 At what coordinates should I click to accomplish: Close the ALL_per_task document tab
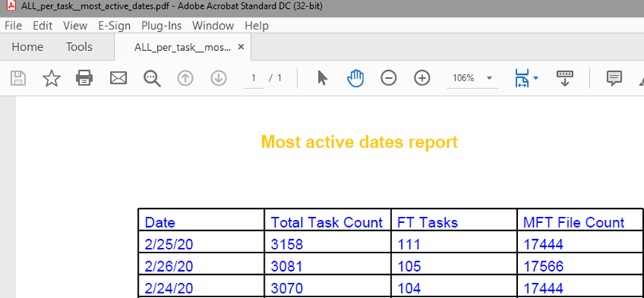241,47
